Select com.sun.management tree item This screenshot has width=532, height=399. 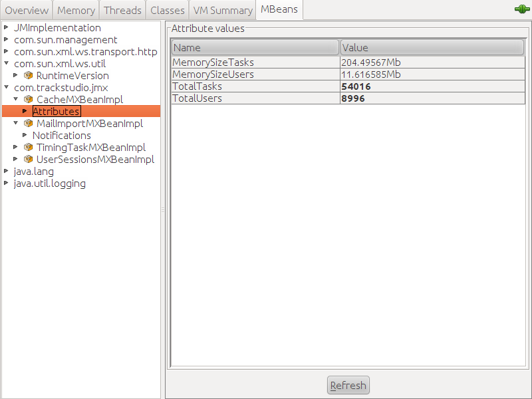[x=65, y=40]
